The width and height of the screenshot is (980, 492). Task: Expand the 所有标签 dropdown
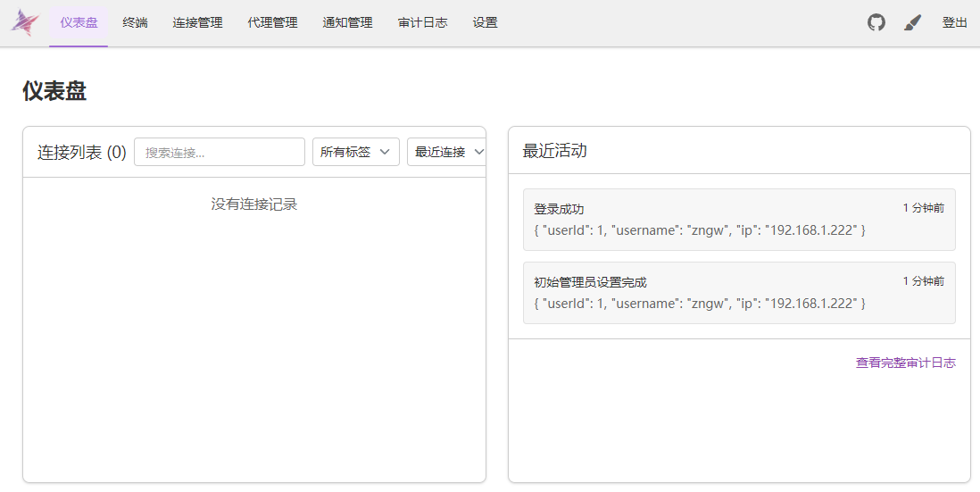[x=355, y=152]
